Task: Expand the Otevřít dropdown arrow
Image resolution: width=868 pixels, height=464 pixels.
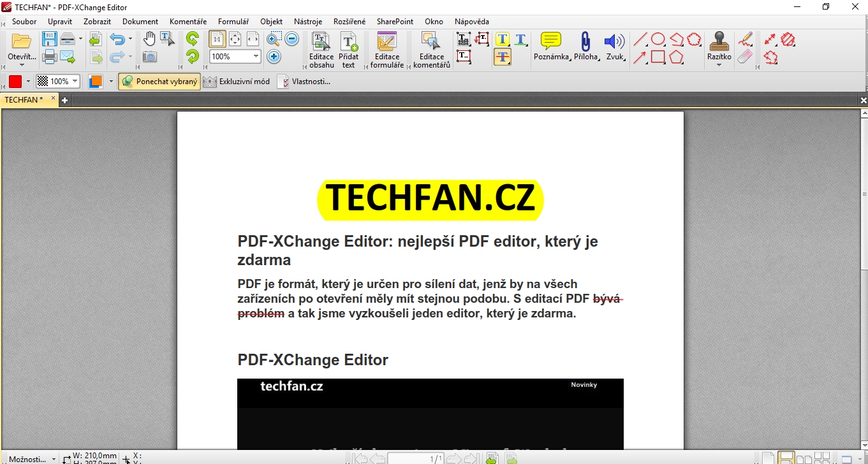Action: point(22,65)
